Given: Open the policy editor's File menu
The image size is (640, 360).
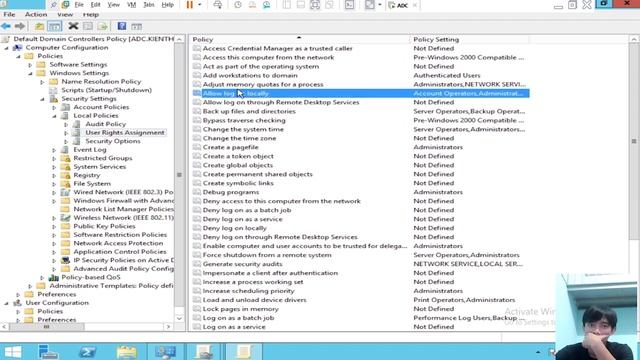Looking at the screenshot, I should [9, 14].
